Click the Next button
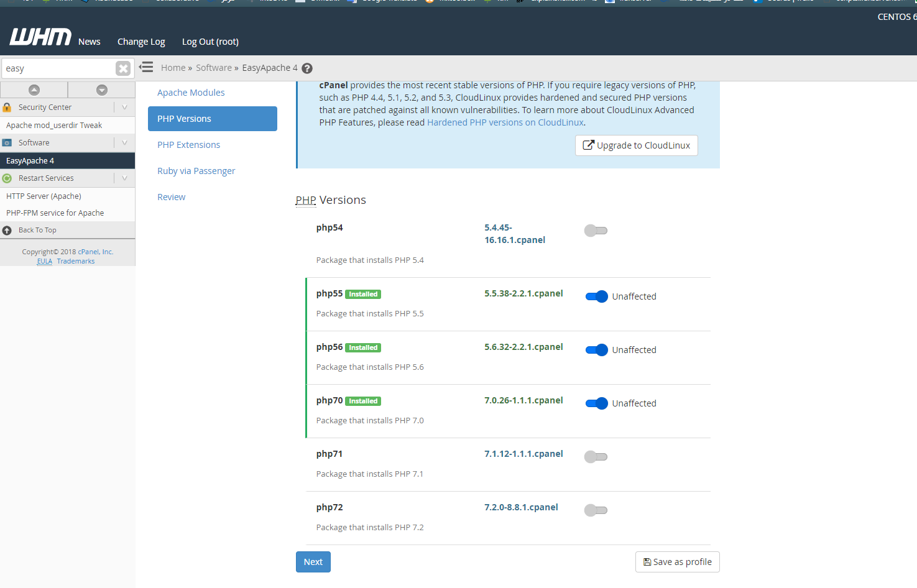Viewport: 917px width, 588px height. [313, 562]
